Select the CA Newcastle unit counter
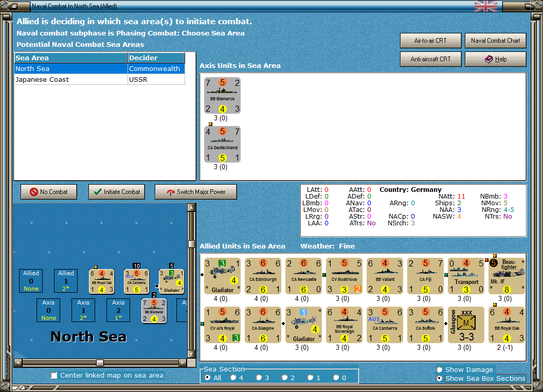This screenshot has width=543, height=392. pos(304,276)
